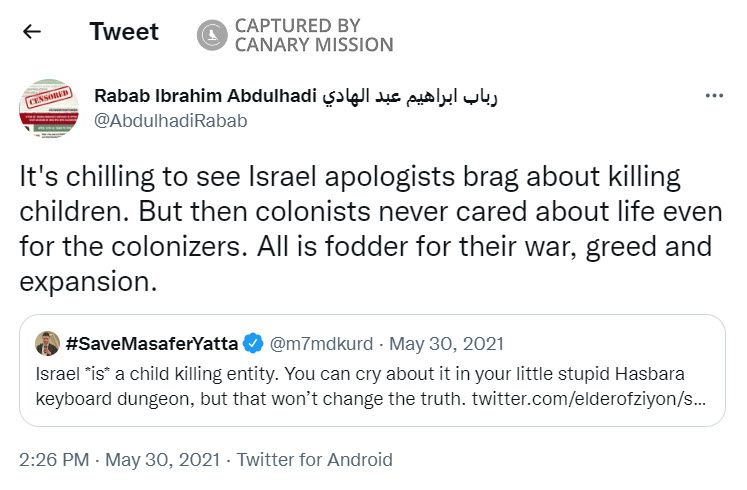Image resolution: width=747 pixels, height=490 pixels.
Task: Open the Twitter for Android source link
Action: pyautogui.click(x=314, y=460)
